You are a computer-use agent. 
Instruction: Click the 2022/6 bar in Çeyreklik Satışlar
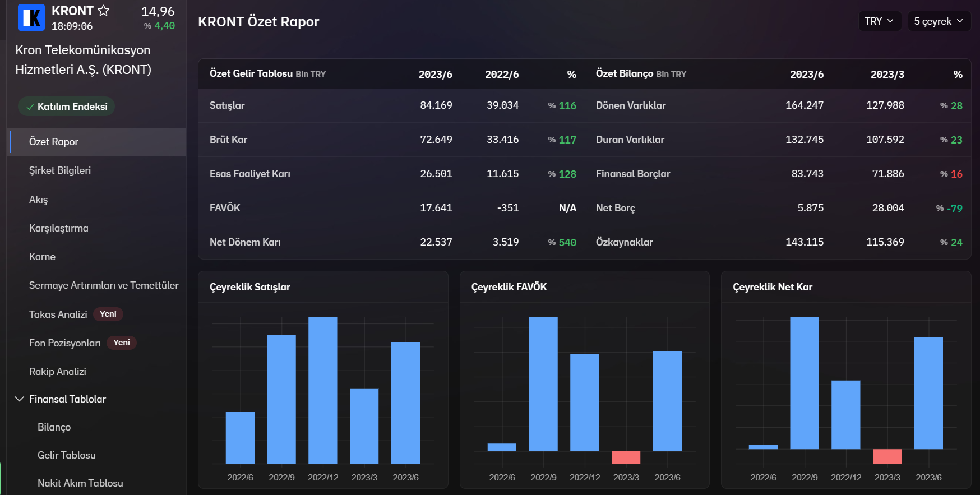240,438
